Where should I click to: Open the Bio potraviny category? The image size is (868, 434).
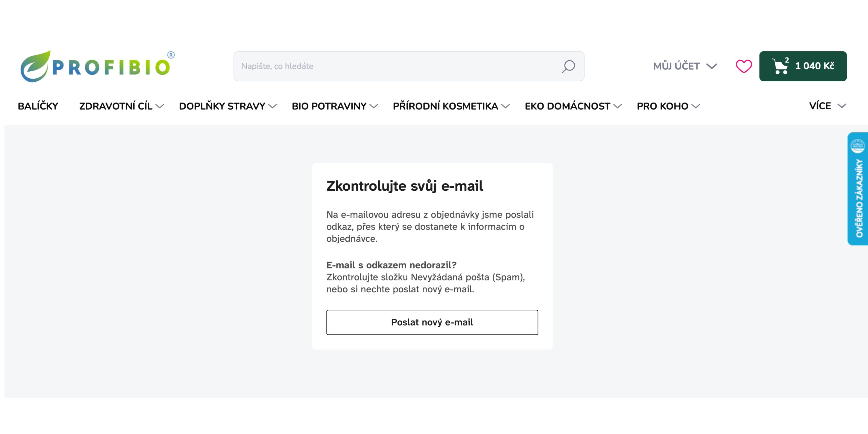pos(329,106)
